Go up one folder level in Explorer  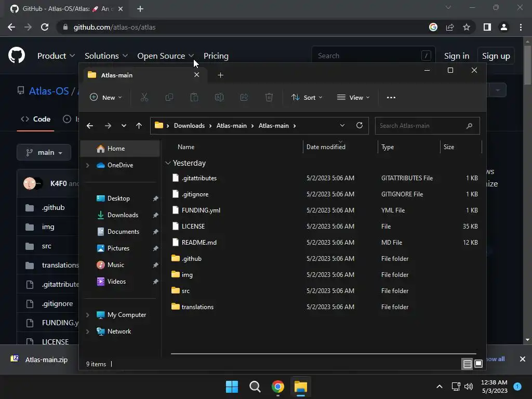click(139, 126)
